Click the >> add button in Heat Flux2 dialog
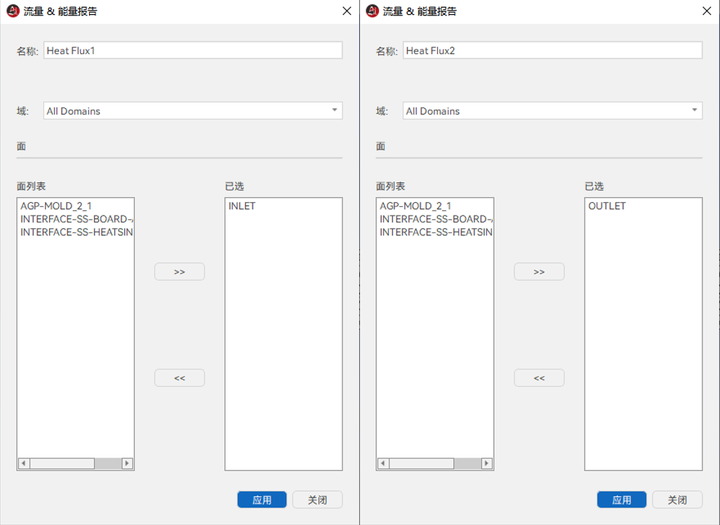 coord(539,272)
